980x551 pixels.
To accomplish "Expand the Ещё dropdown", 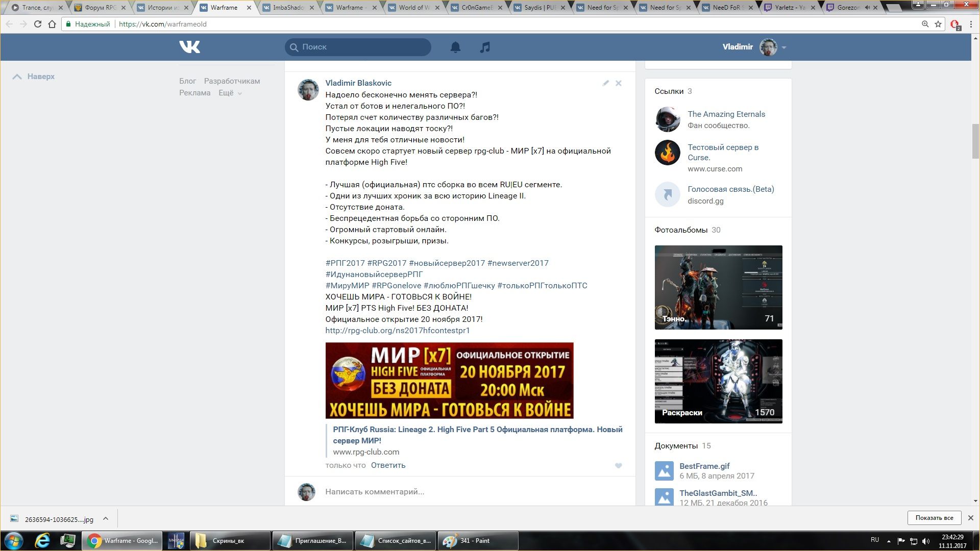I will coord(230,93).
